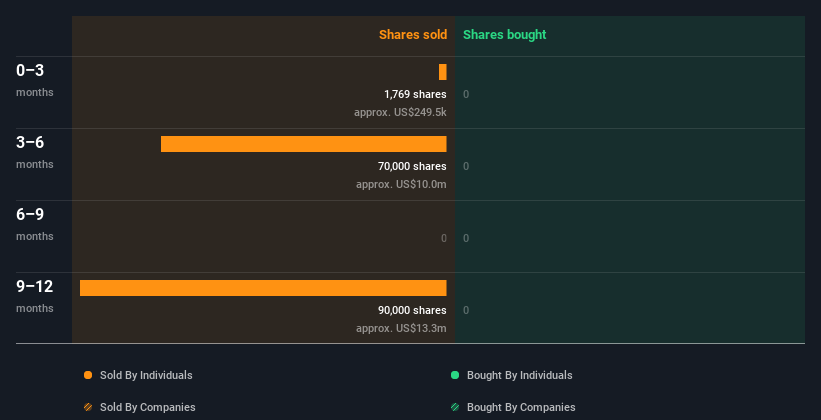
Task: Click the Bought By Individuals legend label
Action: [x=519, y=375]
